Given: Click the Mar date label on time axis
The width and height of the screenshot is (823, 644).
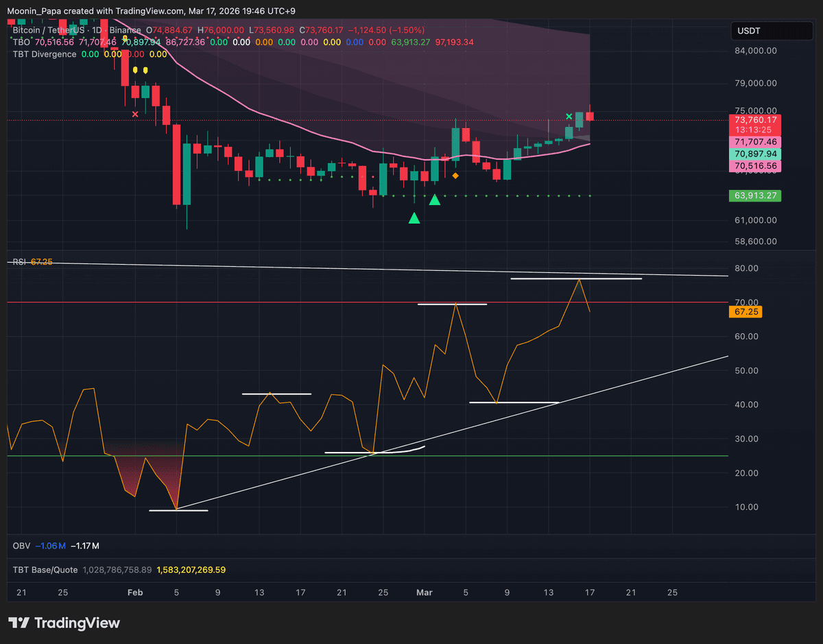Looking at the screenshot, I should 424,593.
